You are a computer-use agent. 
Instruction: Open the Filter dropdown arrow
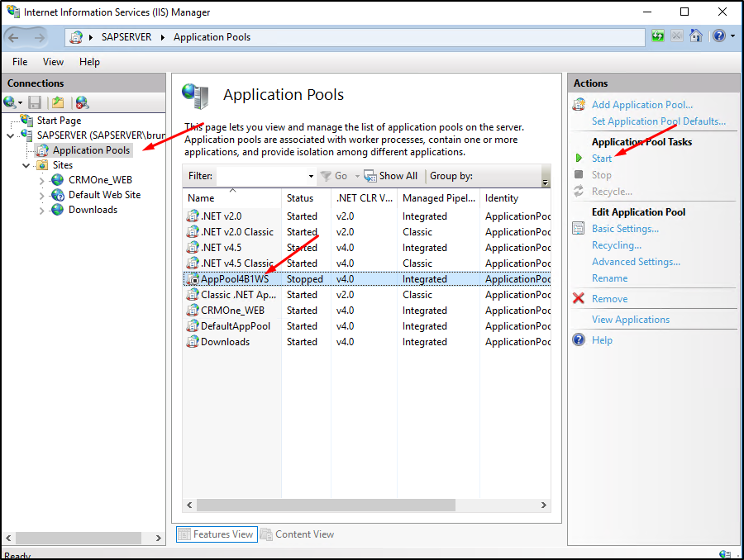pyautogui.click(x=311, y=176)
